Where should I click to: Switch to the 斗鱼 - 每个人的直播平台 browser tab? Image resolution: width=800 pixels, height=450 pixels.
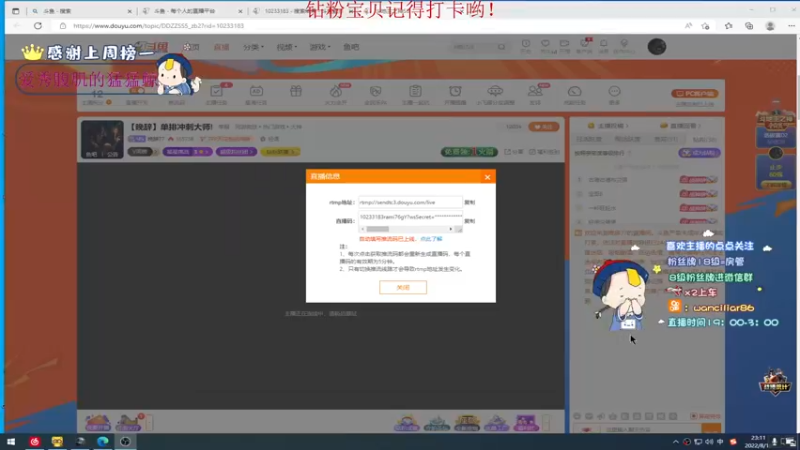pos(192,11)
